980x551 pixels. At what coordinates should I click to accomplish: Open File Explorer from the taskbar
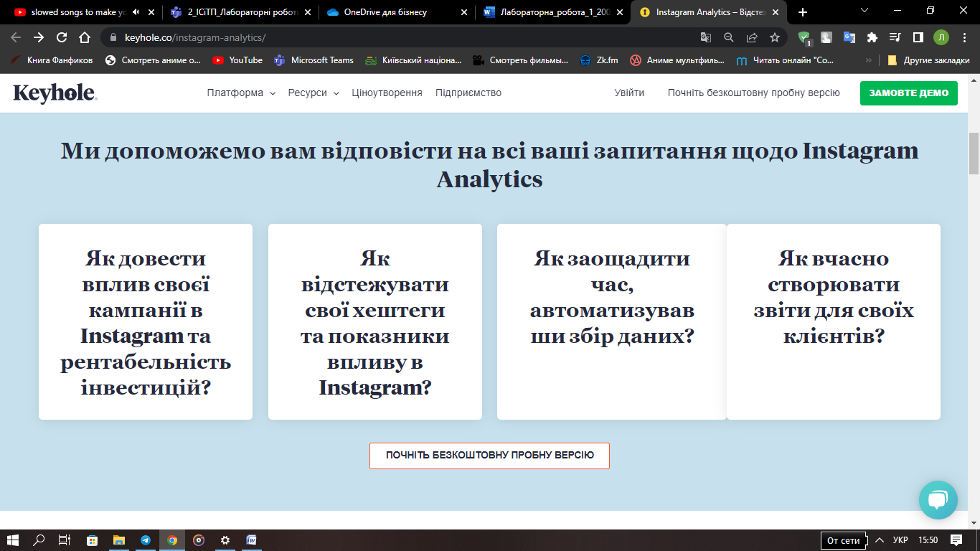tap(119, 540)
